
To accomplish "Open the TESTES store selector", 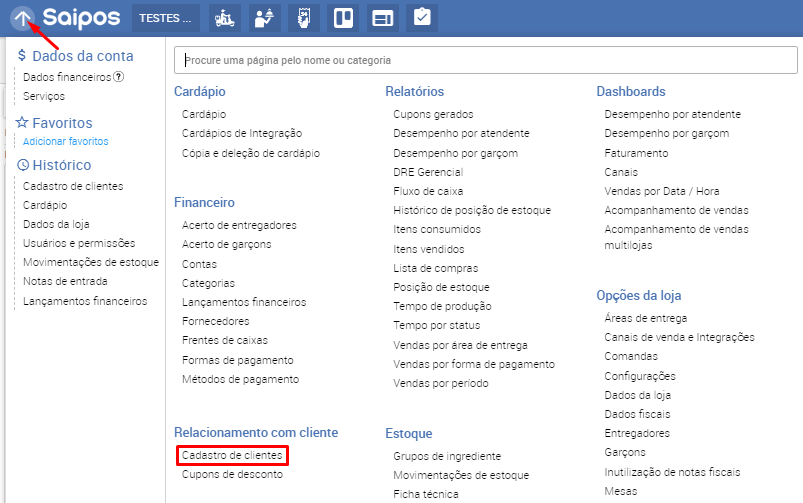I will (166, 18).
